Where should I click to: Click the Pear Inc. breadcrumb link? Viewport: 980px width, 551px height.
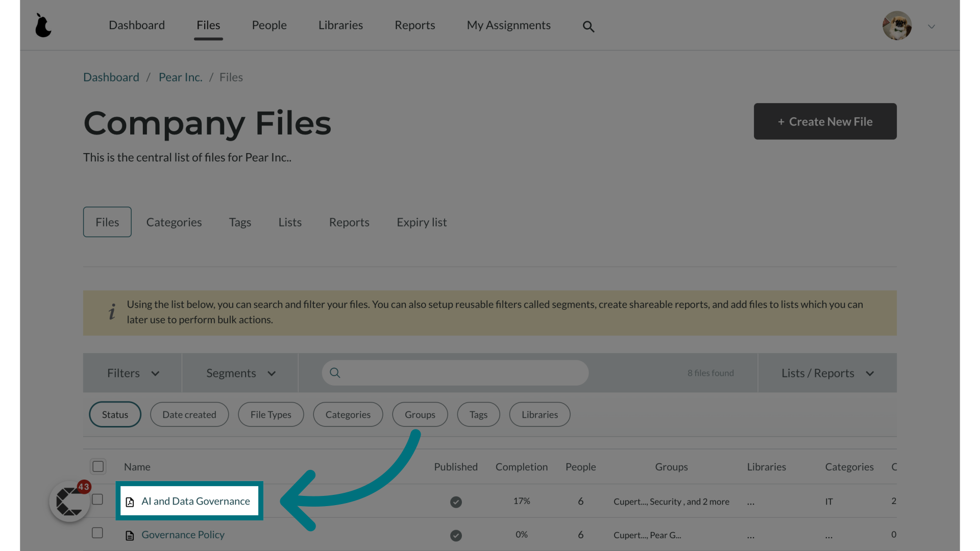180,77
